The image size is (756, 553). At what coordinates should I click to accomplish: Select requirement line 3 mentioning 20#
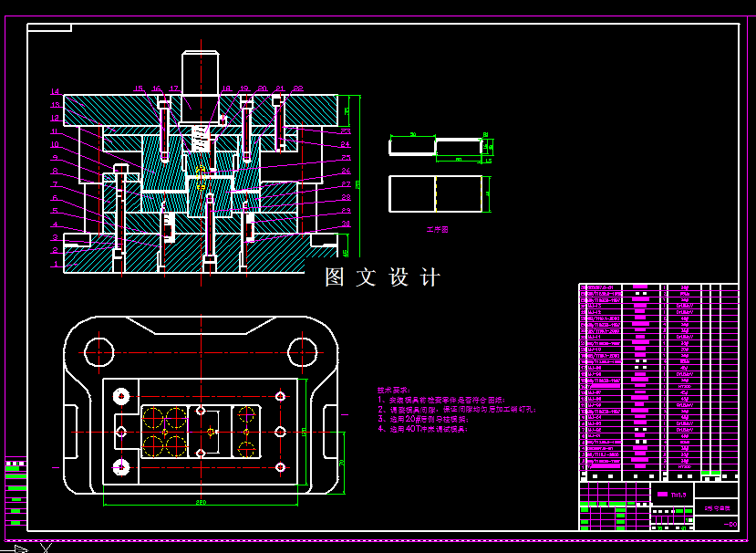coord(422,419)
